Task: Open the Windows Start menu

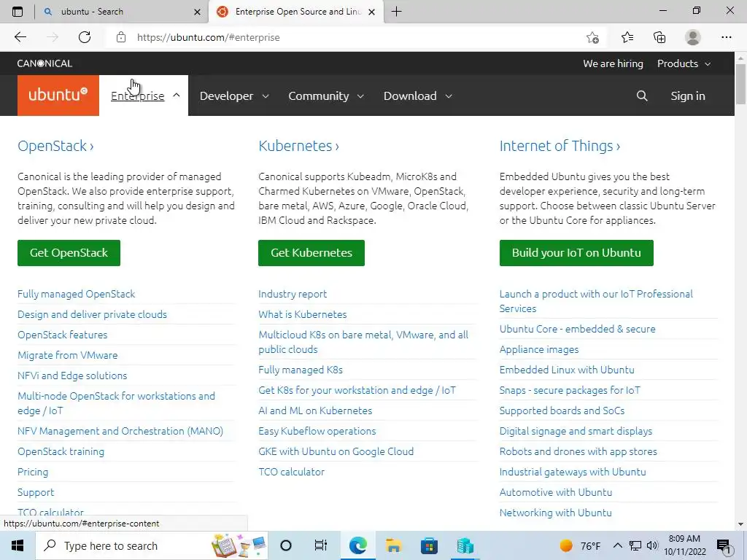Action: click(18, 545)
